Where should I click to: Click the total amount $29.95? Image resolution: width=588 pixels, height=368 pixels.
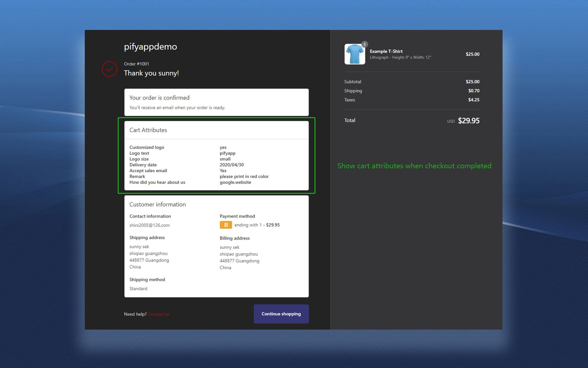pyautogui.click(x=468, y=121)
